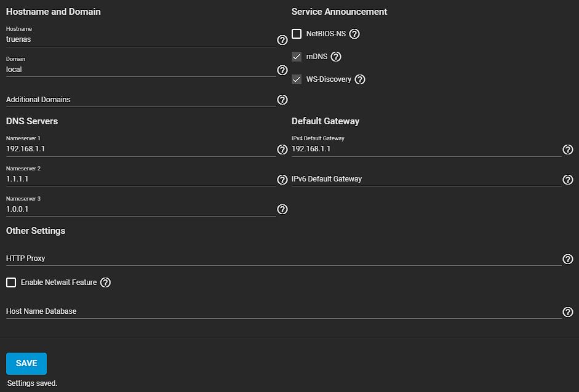Show HTTP Proxy help icon
Viewport: 579px width, 392px height.
(x=567, y=259)
